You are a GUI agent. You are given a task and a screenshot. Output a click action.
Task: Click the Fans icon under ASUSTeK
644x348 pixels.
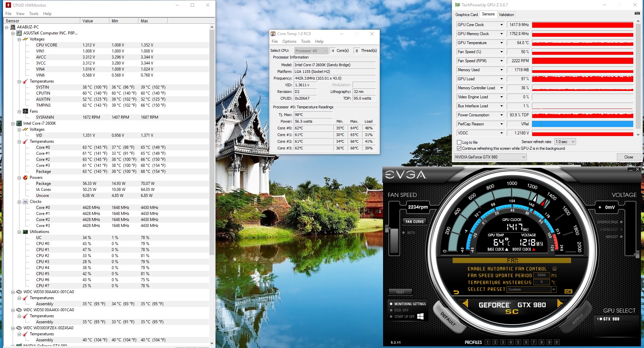coord(25,111)
